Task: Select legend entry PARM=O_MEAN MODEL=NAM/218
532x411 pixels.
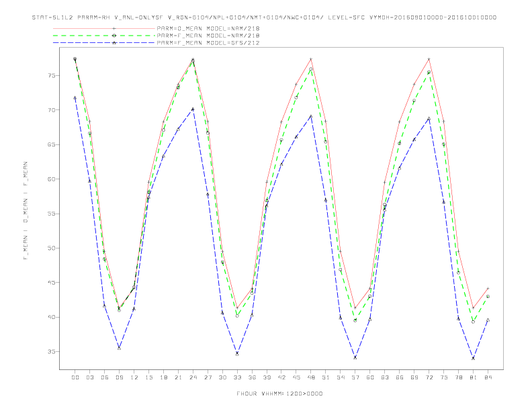Action: coord(208,28)
